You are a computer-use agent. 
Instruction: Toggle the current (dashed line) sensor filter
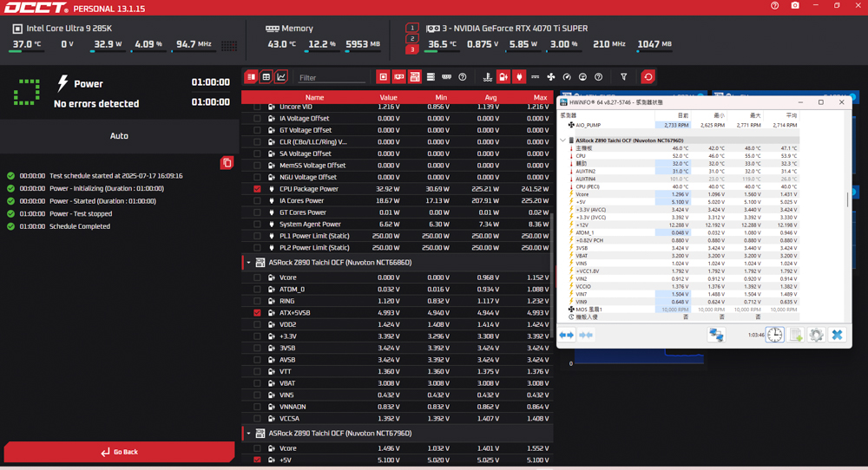[535, 77]
